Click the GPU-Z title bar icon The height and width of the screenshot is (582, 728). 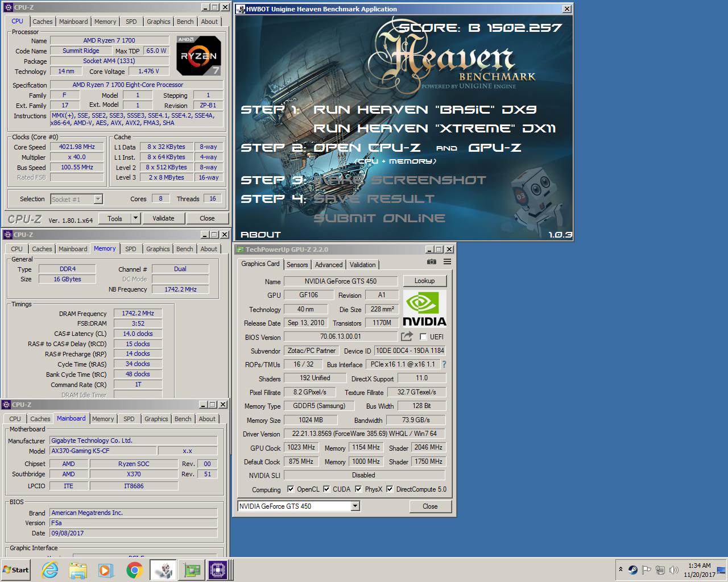[240, 250]
